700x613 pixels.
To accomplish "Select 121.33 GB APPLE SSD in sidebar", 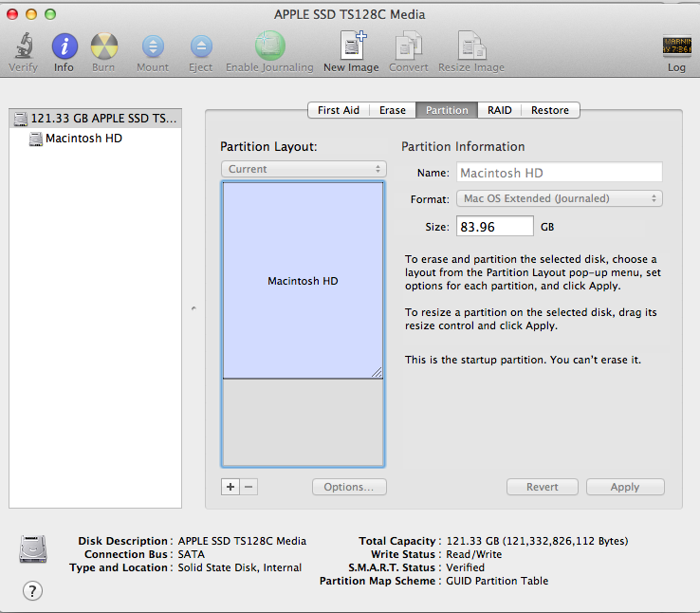I will (95, 119).
